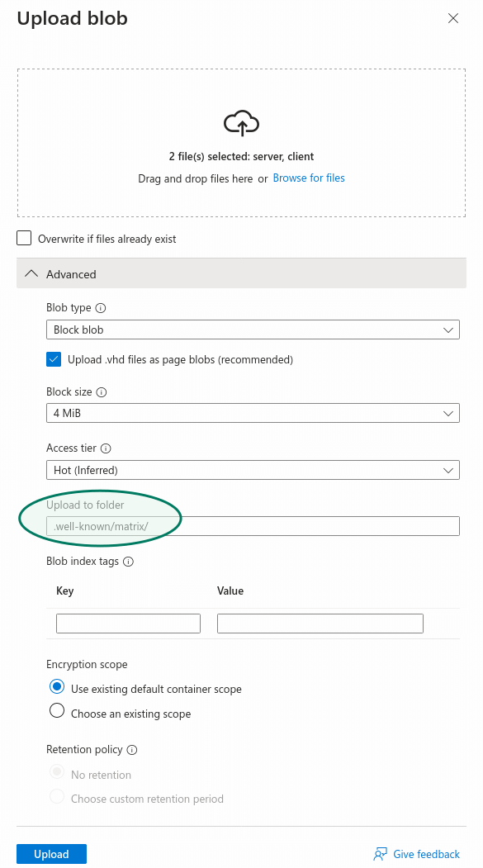Click the blob index tag Value field
Screen dimensions: 483x868
320,624
